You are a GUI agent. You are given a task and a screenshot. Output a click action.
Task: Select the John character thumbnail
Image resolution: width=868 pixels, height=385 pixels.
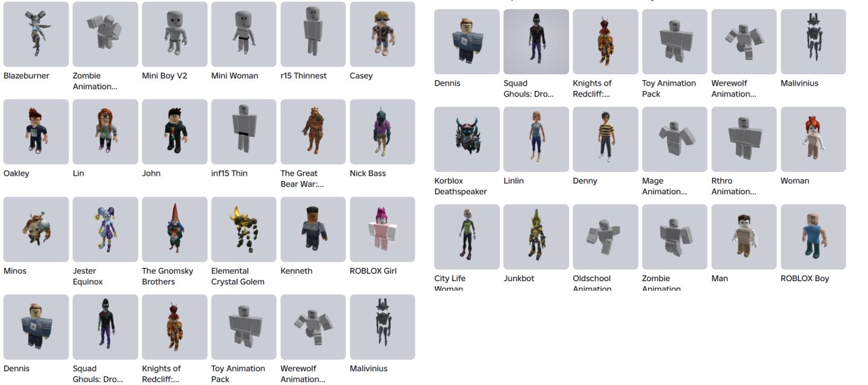pos(175,132)
